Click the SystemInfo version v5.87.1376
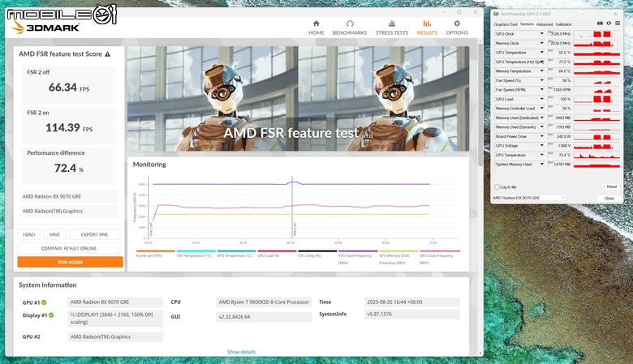Screen dimensions: 633x364 pos(411,314)
